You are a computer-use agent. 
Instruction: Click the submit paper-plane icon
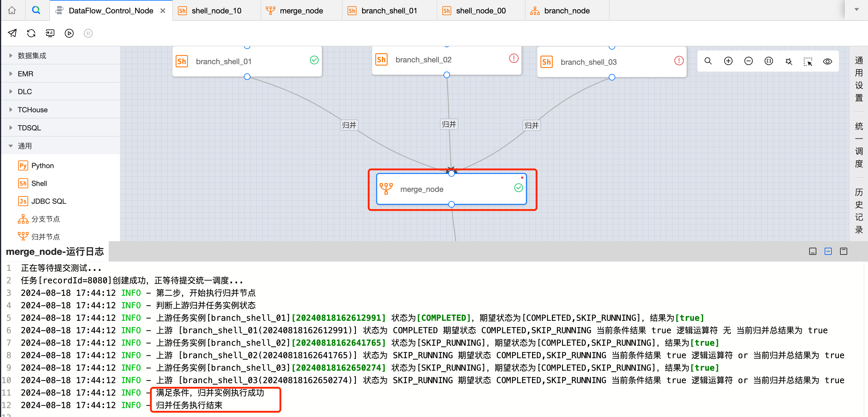(x=12, y=33)
